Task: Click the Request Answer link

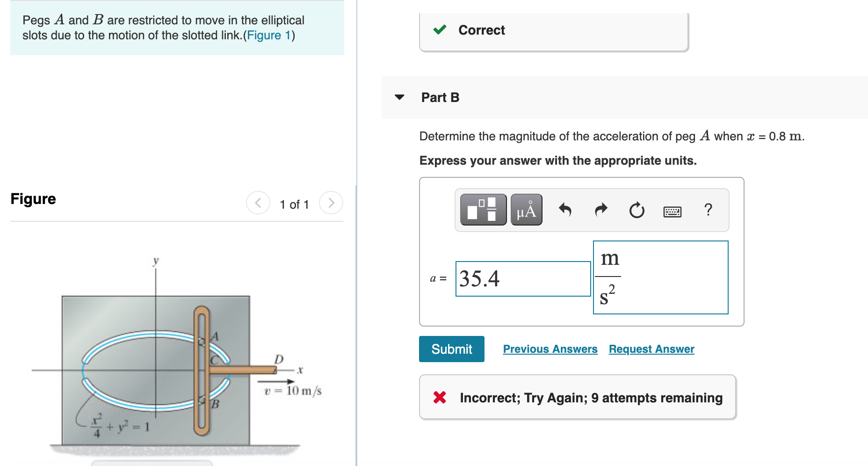Action: click(x=651, y=349)
